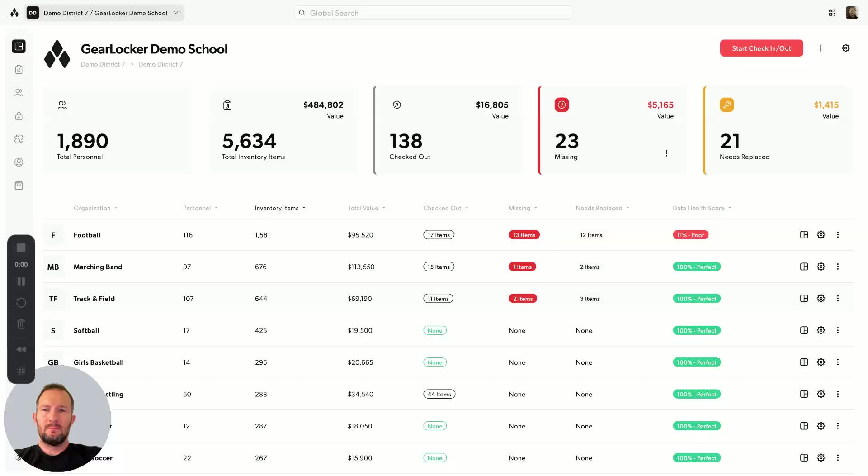Delete the screen recording
This screenshot has width=868, height=476.
(x=21, y=324)
